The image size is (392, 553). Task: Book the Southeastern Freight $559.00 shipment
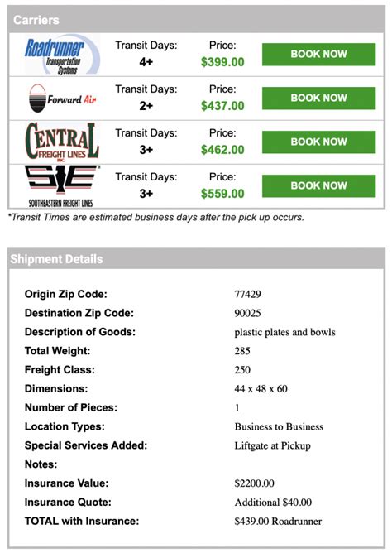[318, 185]
